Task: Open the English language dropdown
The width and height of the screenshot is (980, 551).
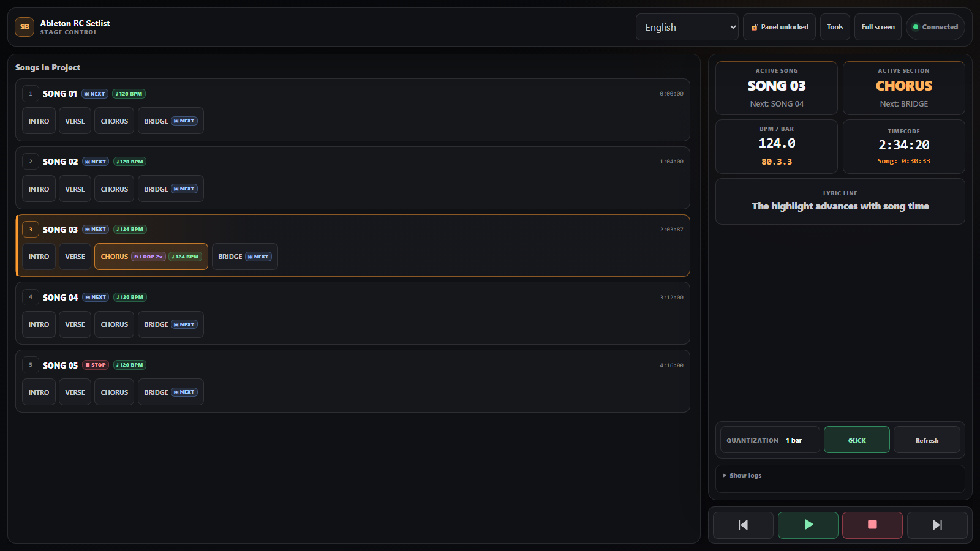Action: click(x=687, y=27)
